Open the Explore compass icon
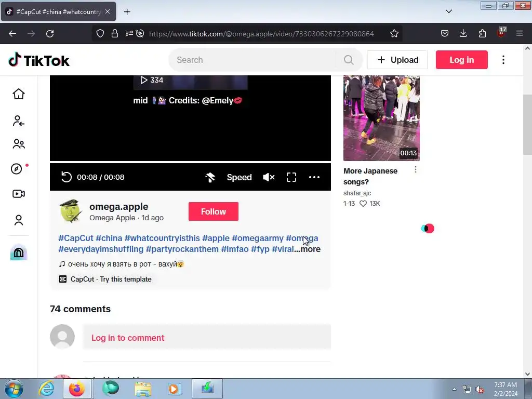 coord(17,169)
